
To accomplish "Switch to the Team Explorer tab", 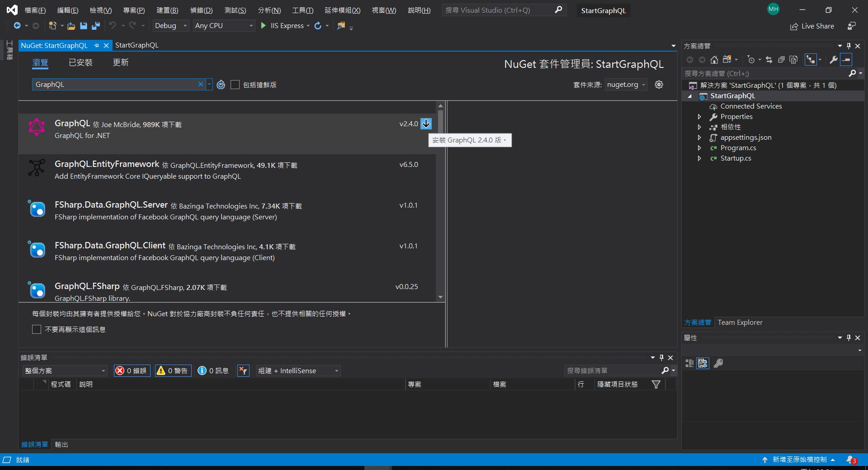I will (740, 323).
